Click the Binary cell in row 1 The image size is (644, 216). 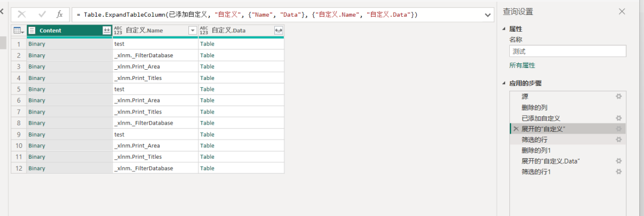tap(69, 44)
